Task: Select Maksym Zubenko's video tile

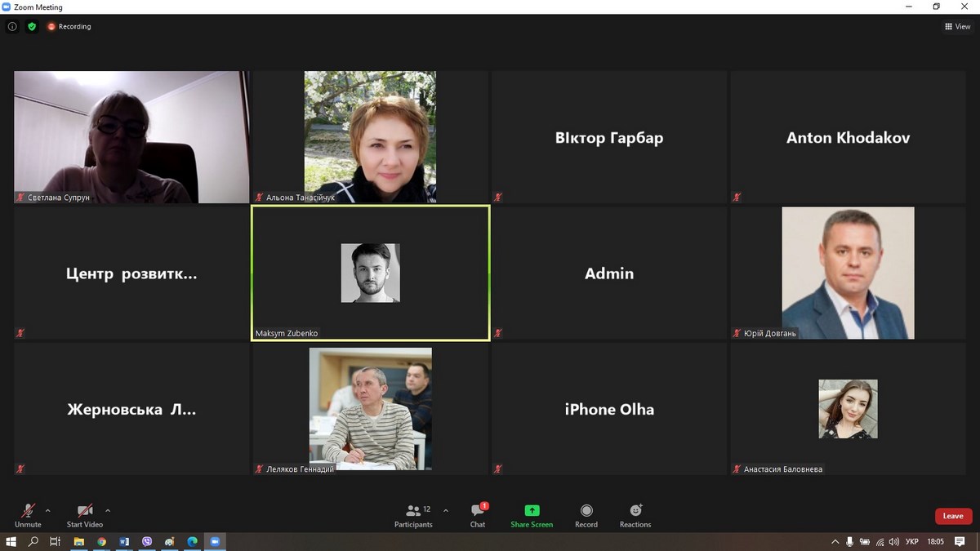Action: (x=370, y=273)
